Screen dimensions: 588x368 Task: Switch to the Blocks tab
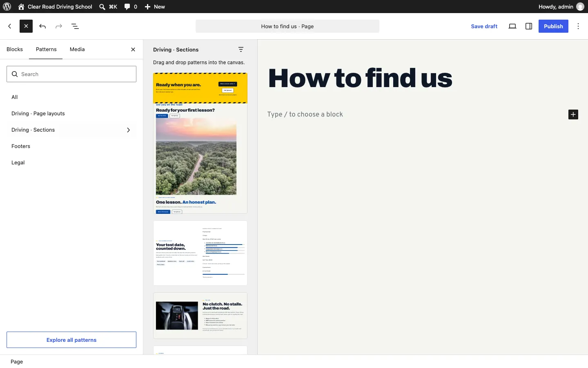coord(15,49)
